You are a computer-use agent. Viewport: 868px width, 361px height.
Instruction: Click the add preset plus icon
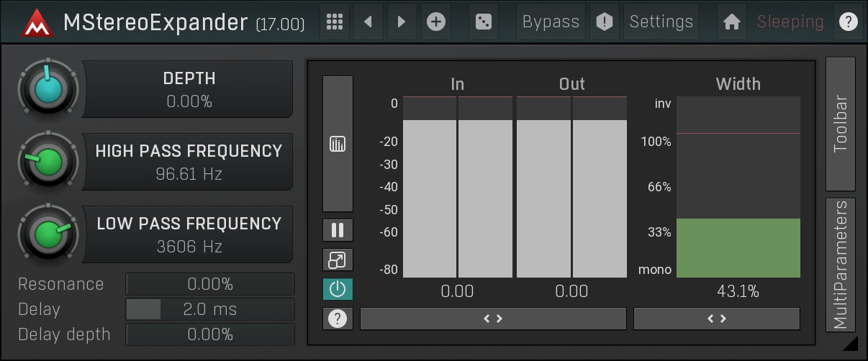tap(435, 22)
